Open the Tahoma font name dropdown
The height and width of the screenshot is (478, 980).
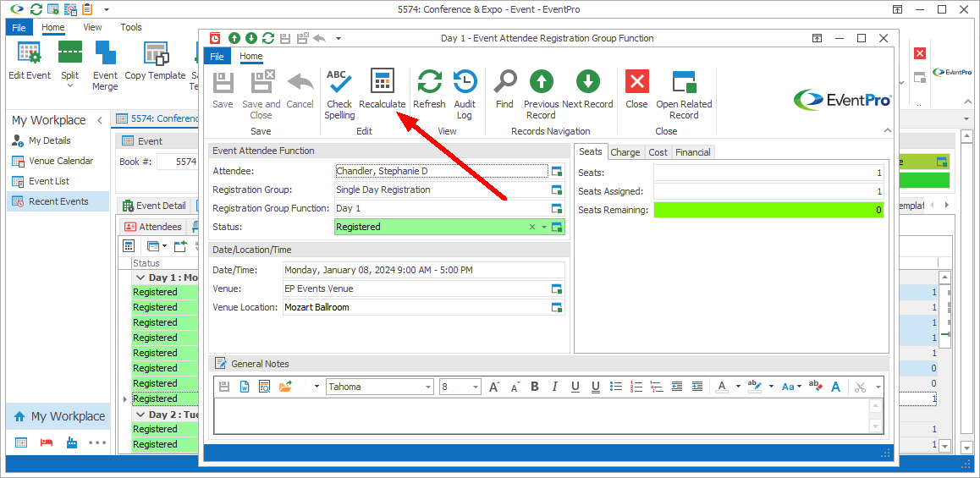point(428,387)
